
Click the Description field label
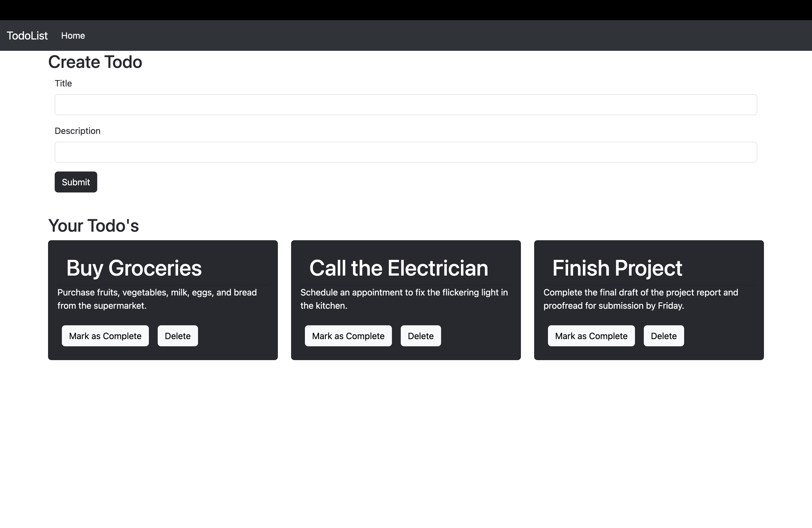(77, 131)
